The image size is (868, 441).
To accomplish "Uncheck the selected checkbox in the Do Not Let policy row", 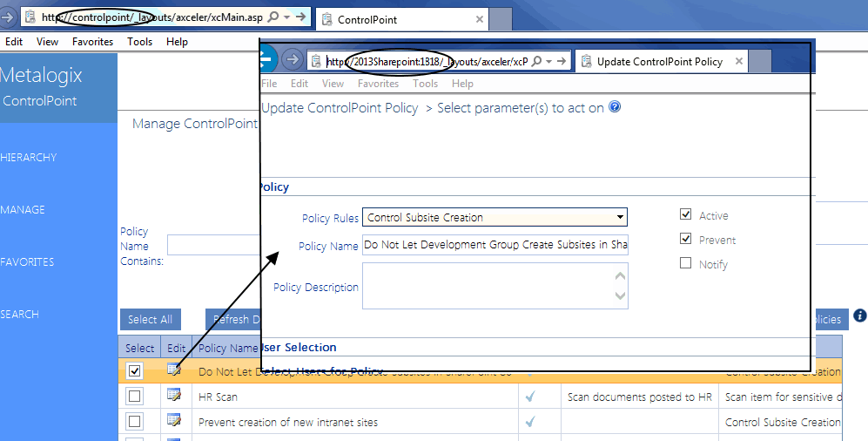I will [x=134, y=370].
